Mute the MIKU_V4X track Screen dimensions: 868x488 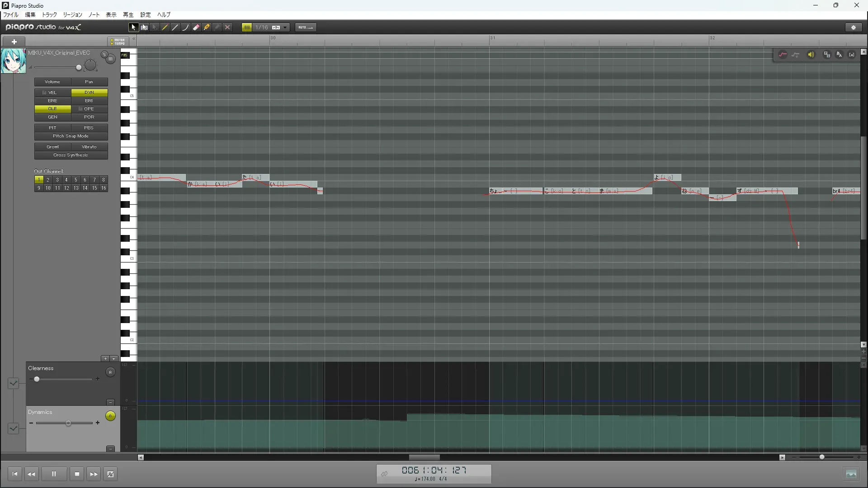click(110, 59)
